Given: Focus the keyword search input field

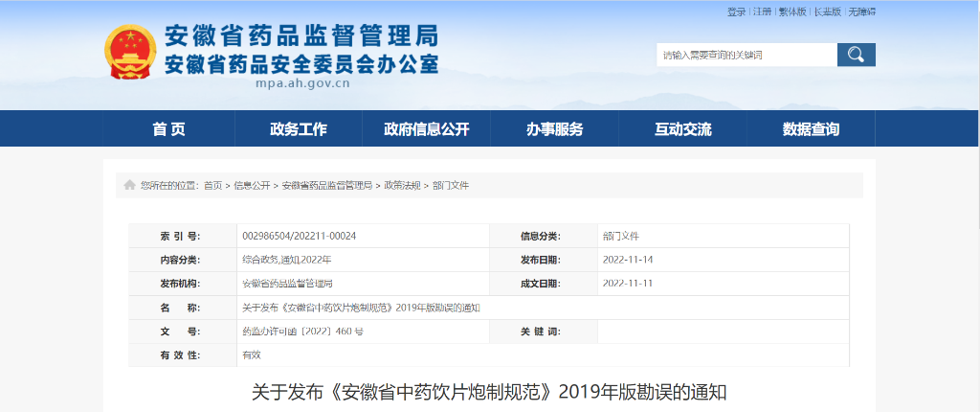Looking at the screenshot, I should (x=746, y=55).
